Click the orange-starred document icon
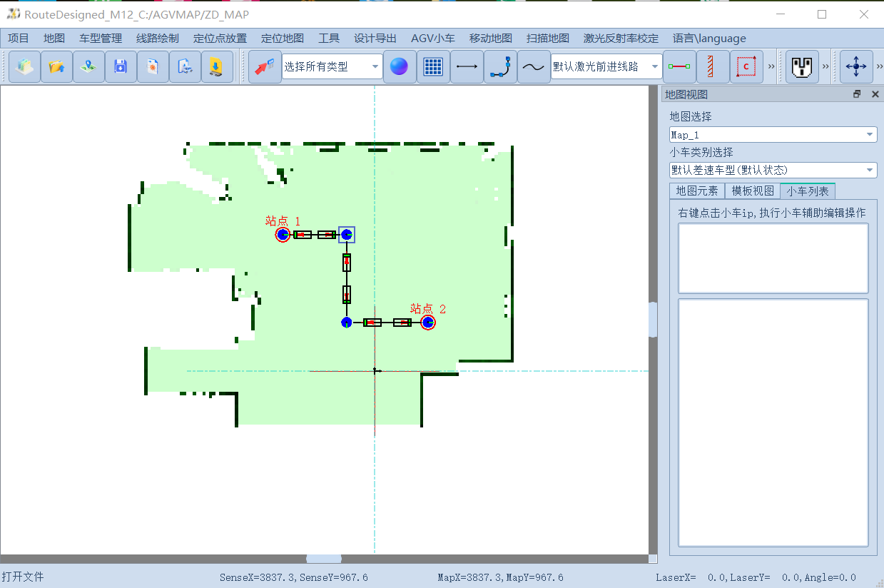884x588 pixels. 153,67
